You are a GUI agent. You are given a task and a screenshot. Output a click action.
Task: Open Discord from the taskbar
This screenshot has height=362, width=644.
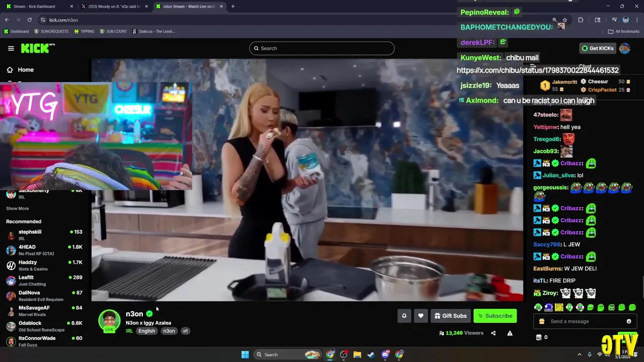click(385, 354)
